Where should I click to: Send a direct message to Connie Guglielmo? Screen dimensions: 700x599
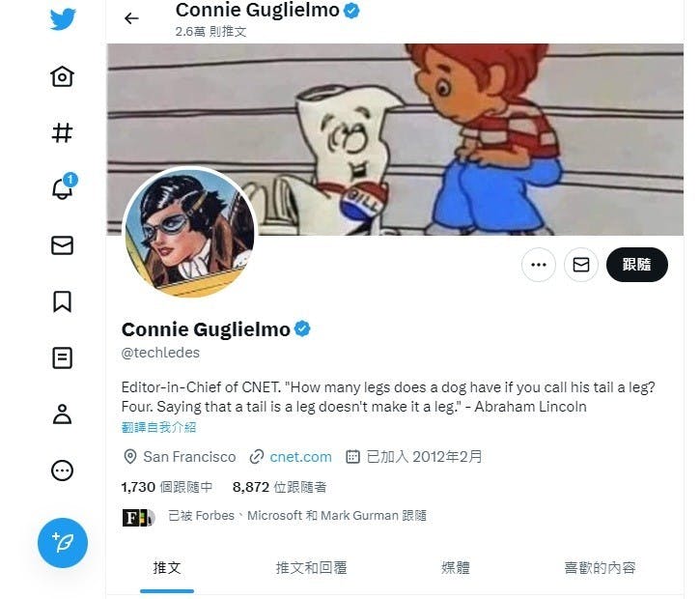click(581, 265)
